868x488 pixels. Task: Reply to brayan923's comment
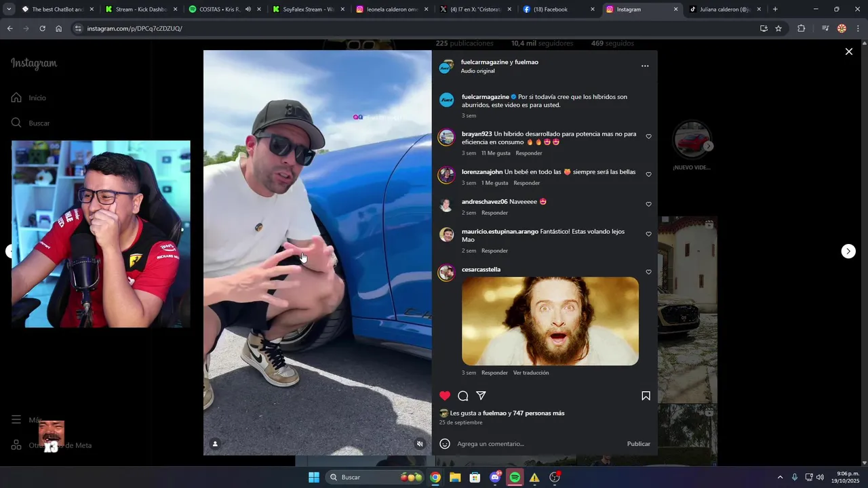pos(529,153)
